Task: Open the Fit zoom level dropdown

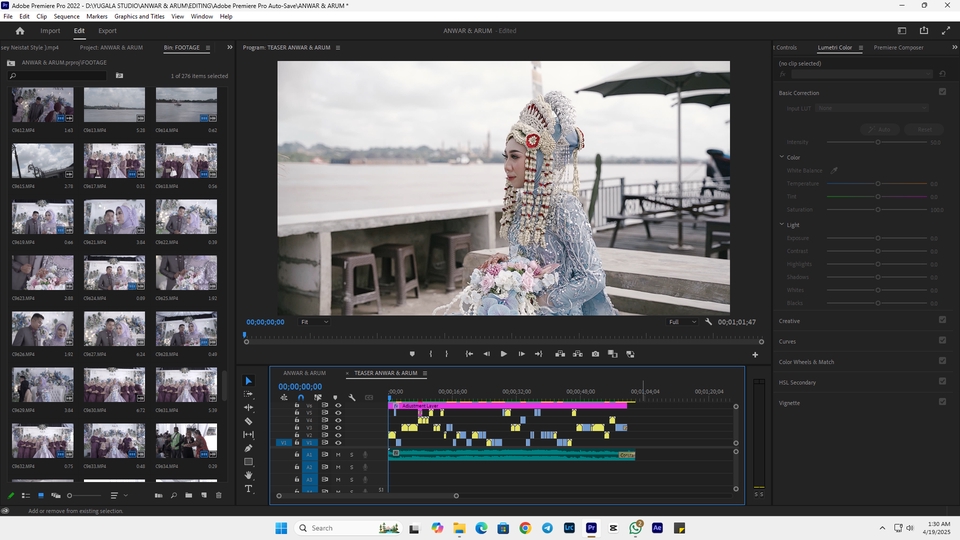Action: tap(315, 322)
